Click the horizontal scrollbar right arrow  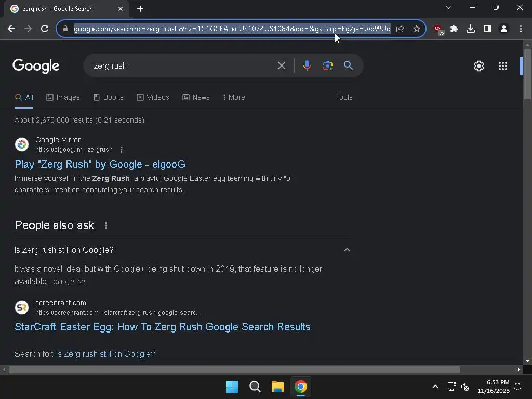(519, 369)
